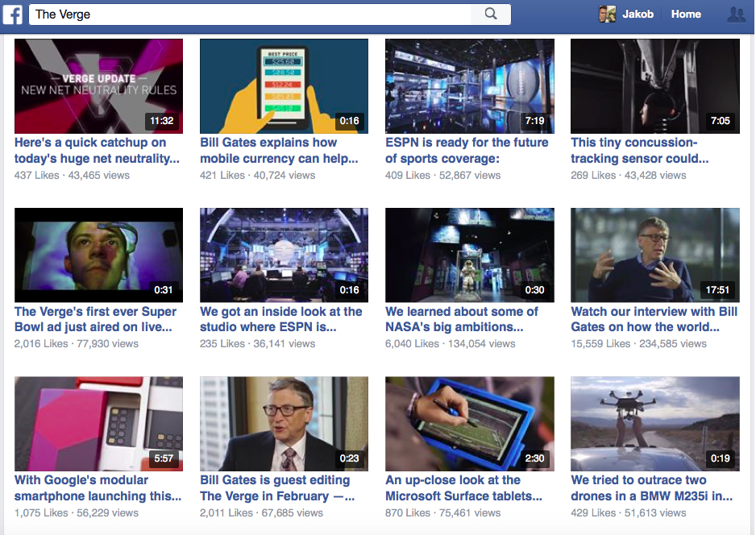Image resolution: width=756 pixels, height=535 pixels.
Task: Click '421 Likes · 40,724 views' text
Action: click(x=257, y=176)
